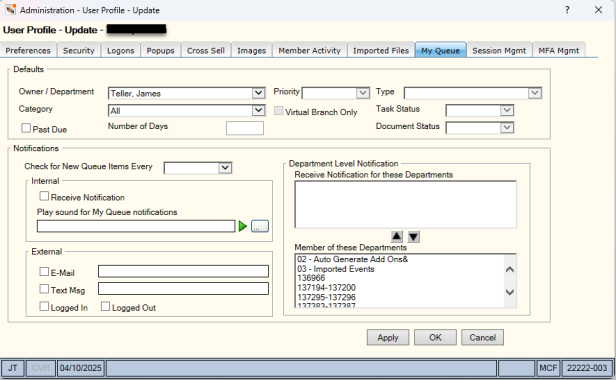Switch to the Security tab
This screenshot has height=380, width=616.
pyautogui.click(x=79, y=50)
